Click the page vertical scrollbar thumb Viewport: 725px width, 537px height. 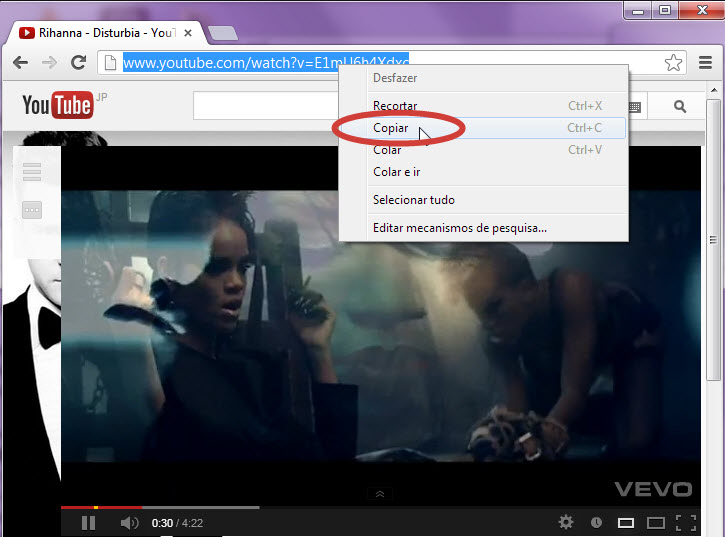[713, 240]
